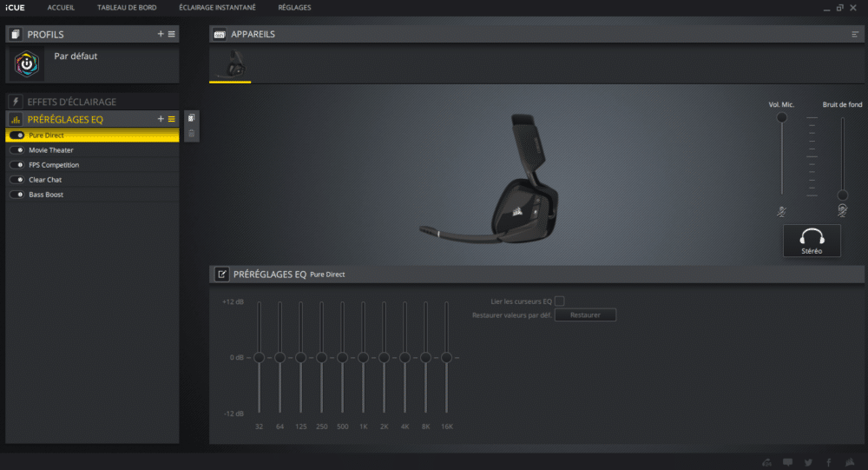Check the Lier les curseurs EQ box
Screen dimensions: 868x470
pos(560,301)
